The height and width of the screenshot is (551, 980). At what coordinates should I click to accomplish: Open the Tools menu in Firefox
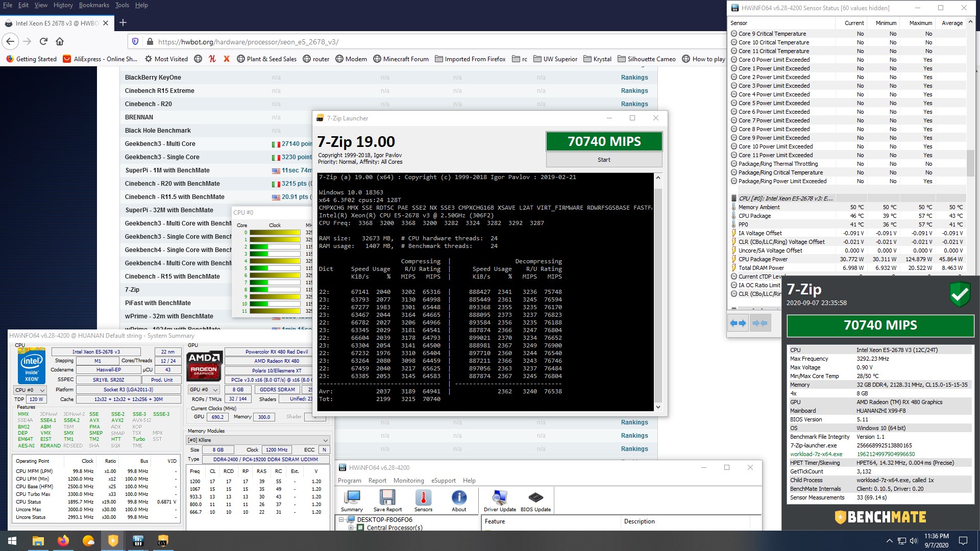click(x=122, y=5)
